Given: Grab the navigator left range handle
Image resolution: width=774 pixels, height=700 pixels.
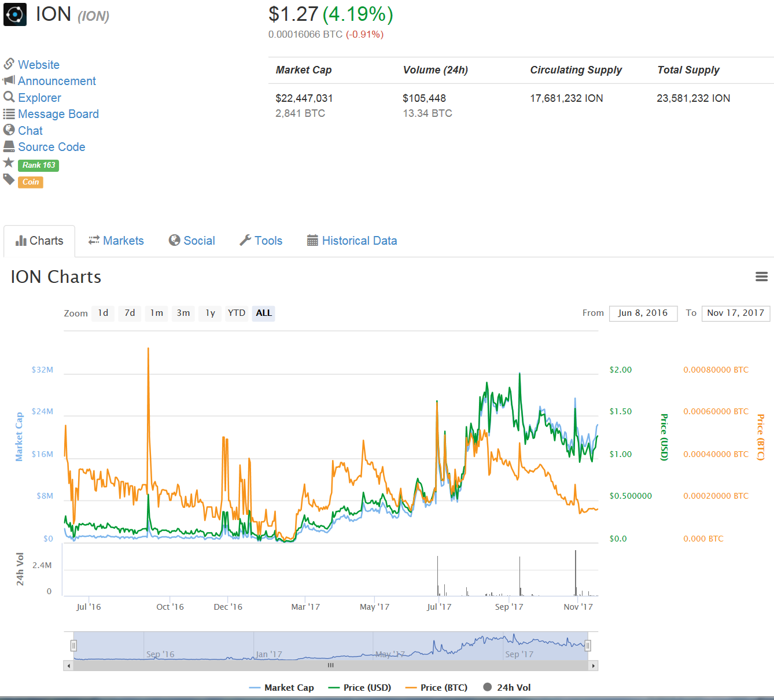Looking at the screenshot, I should [x=73, y=646].
